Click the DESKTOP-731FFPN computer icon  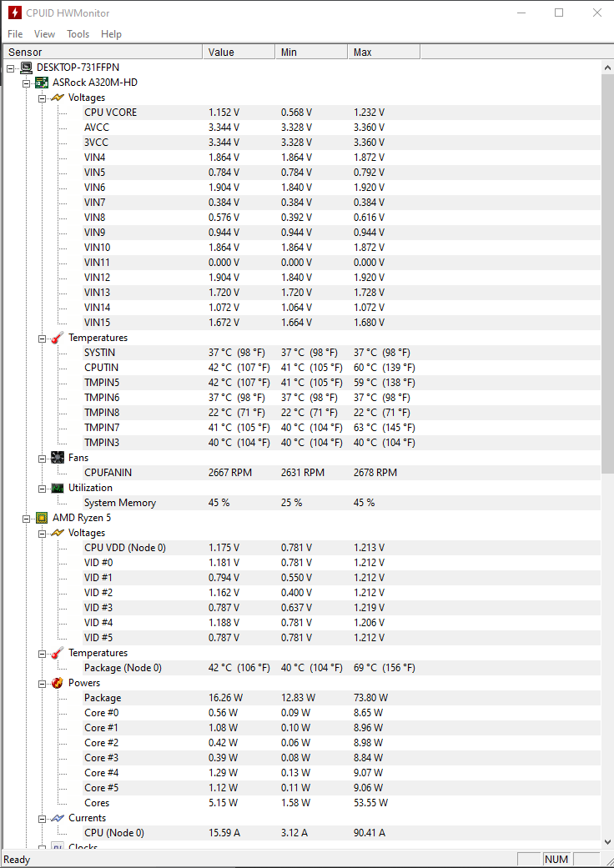click(x=26, y=68)
